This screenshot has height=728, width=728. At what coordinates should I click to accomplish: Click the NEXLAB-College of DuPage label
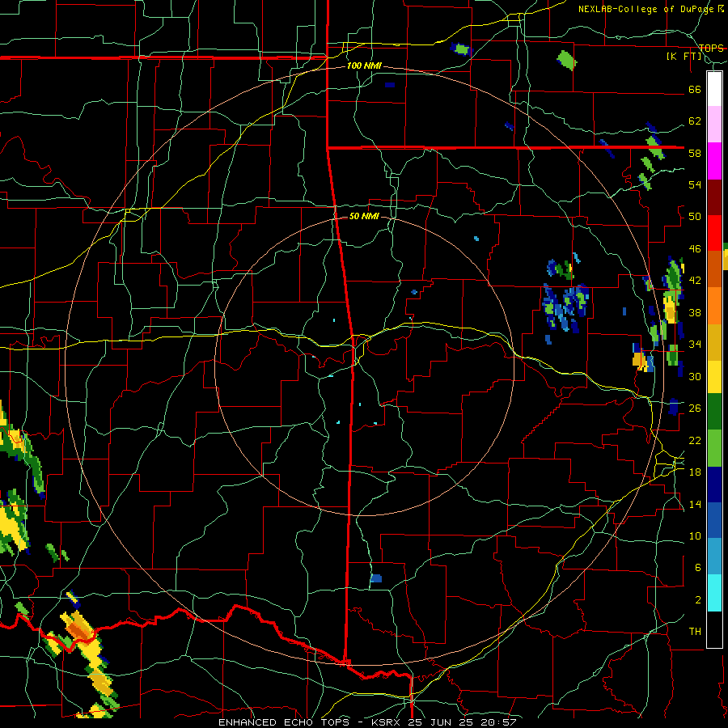point(645,9)
